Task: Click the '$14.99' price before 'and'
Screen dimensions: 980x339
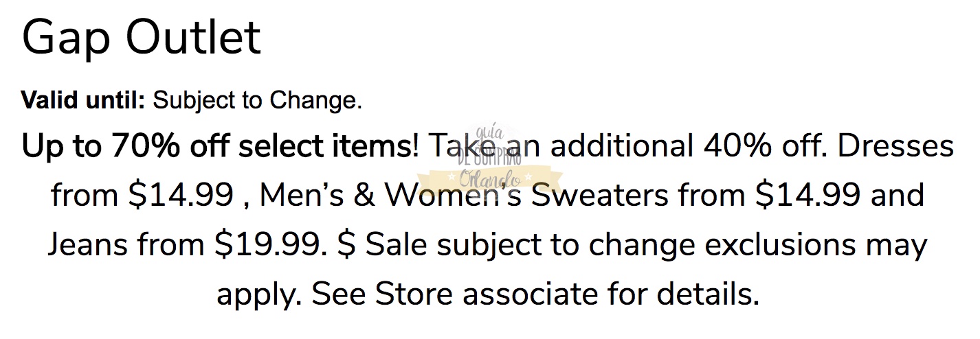Action: tap(808, 196)
